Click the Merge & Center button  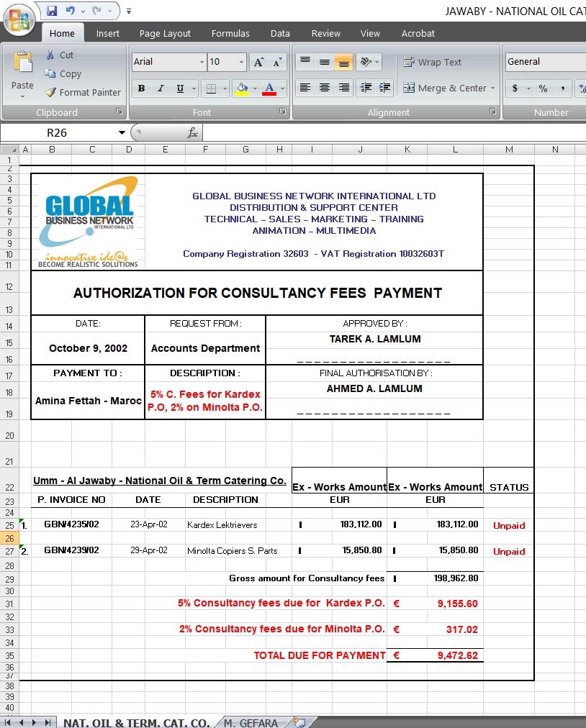pyautogui.click(x=449, y=88)
